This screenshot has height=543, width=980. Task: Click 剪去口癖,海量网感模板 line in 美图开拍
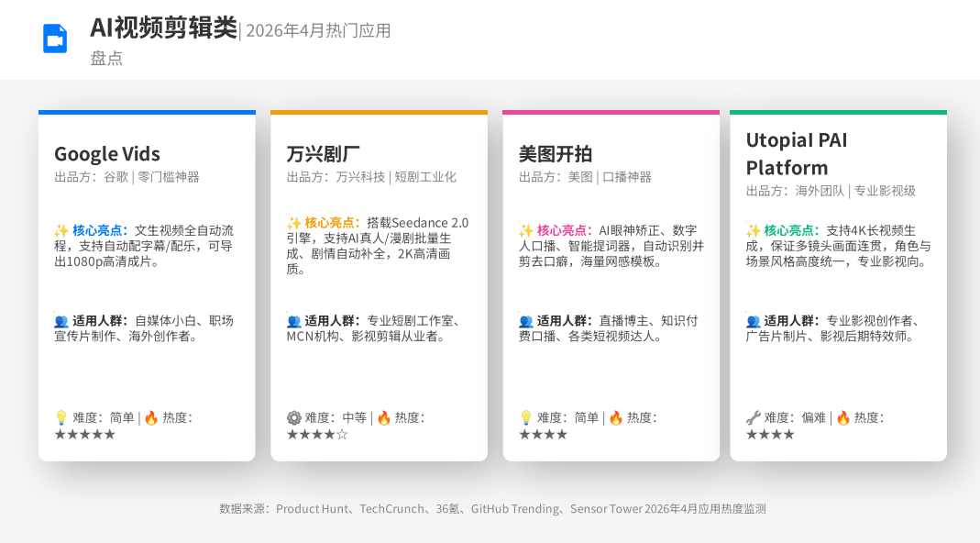point(590,261)
